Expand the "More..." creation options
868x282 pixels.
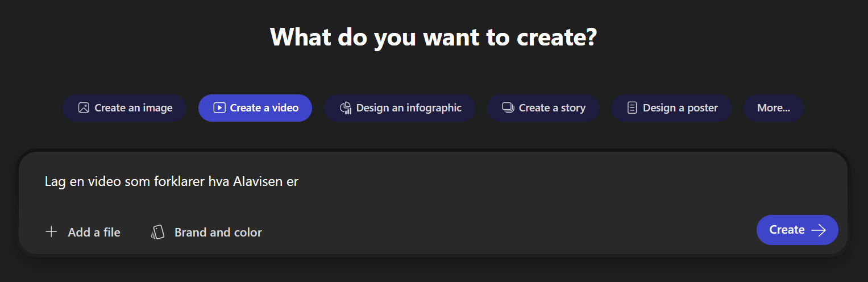(774, 108)
